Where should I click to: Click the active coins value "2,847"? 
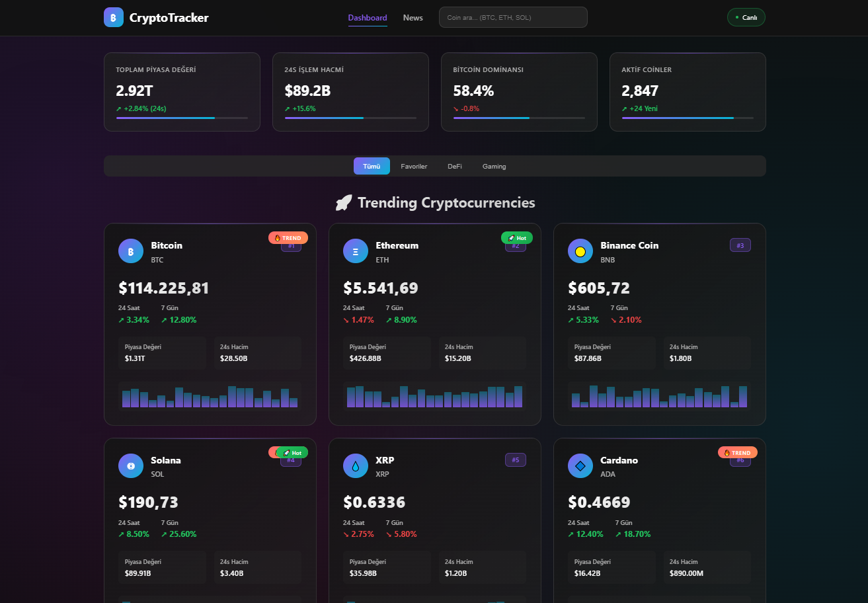pyautogui.click(x=641, y=91)
